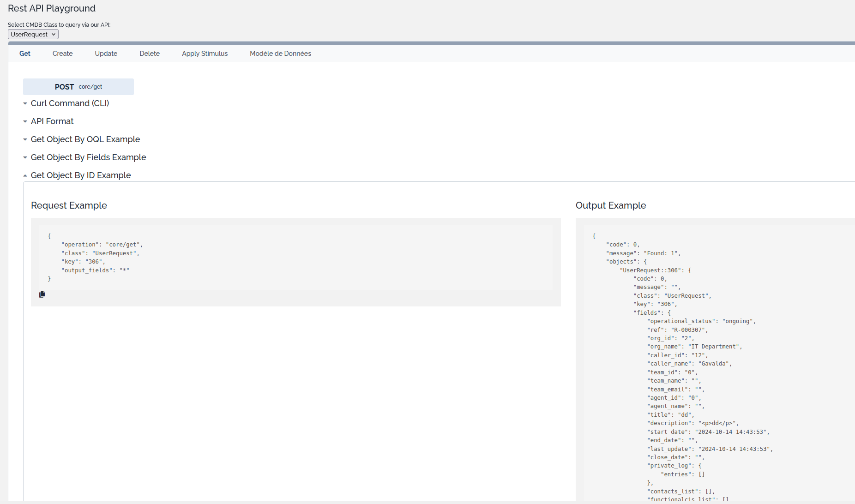The height and width of the screenshot is (504, 855).
Task: Expand the API Format section
Action: click(x=52, y=121)
